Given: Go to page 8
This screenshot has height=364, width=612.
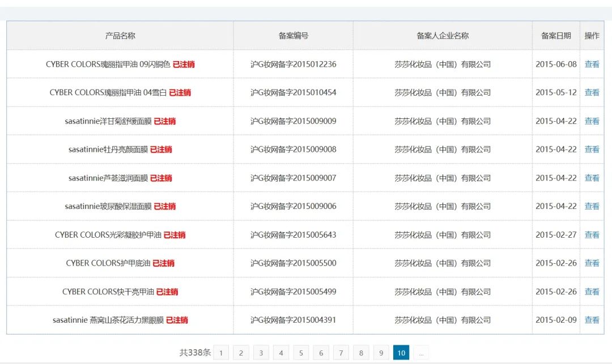Looking at the screenshot, I should (361, 353).
